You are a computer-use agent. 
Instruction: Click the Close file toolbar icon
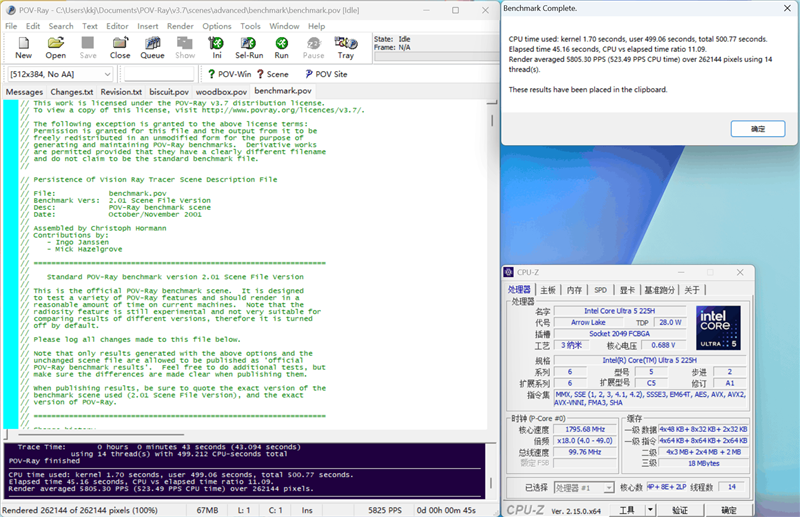[x=120, y=47]
